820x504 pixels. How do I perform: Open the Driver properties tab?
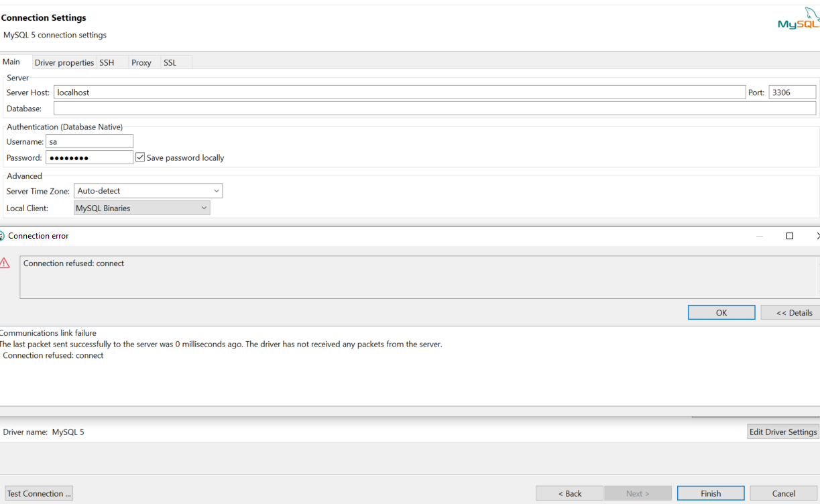coord(64,62)
